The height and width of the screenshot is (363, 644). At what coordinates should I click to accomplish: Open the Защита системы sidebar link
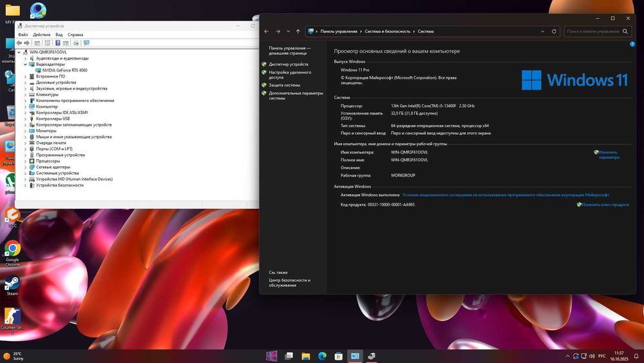(284, 85)
